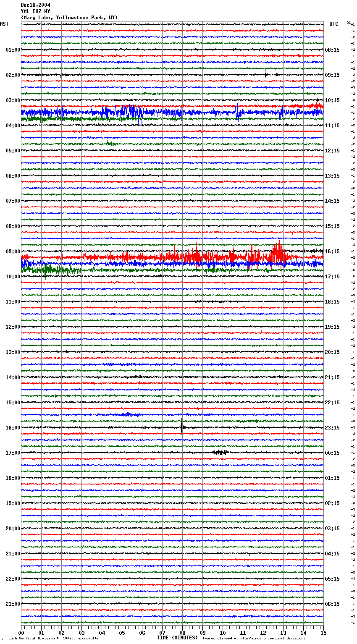357x644 pixels.
Task: Click the Mary Lake, Yellowstone Park location title
Action: (69, 18)
